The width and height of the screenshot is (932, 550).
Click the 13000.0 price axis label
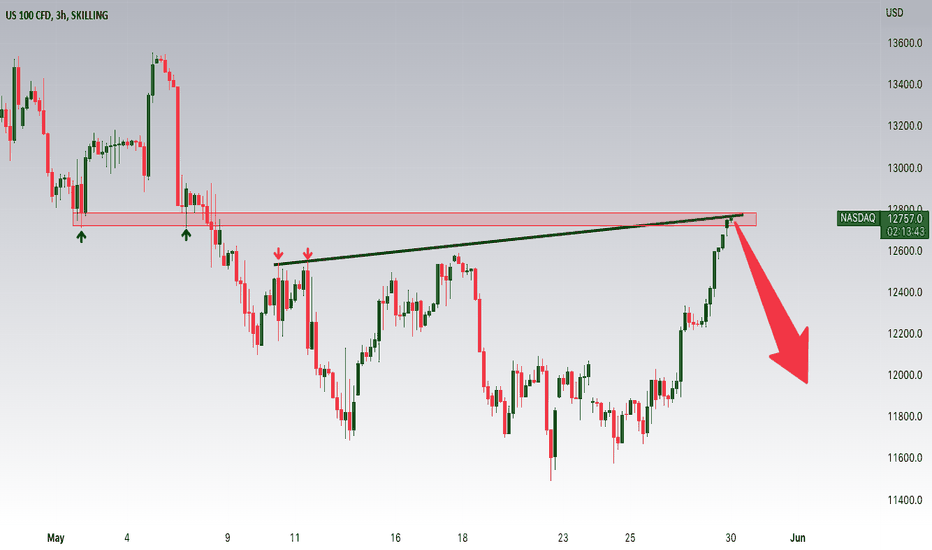coord(905,168)
